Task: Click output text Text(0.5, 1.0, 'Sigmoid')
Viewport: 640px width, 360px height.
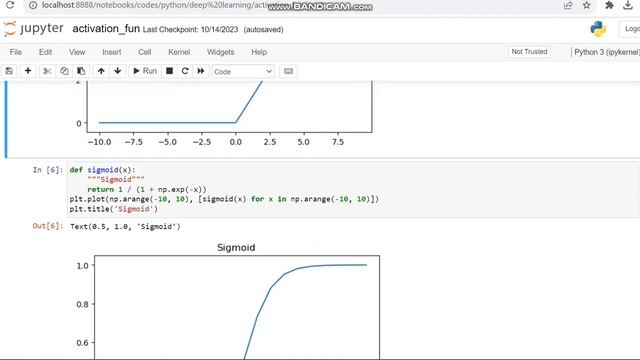Action: pos(125,227)
